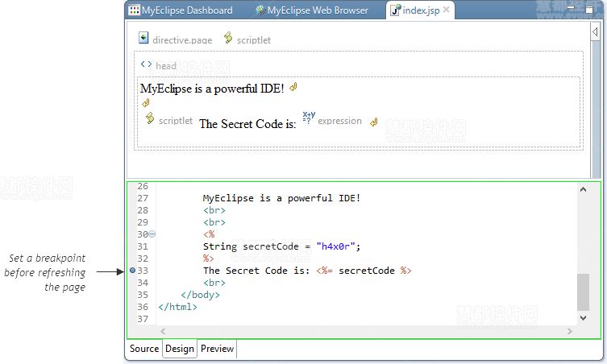Click the horizontal scroll right arrow
This screenshot has height=364, width=607.
click(569, 331)
